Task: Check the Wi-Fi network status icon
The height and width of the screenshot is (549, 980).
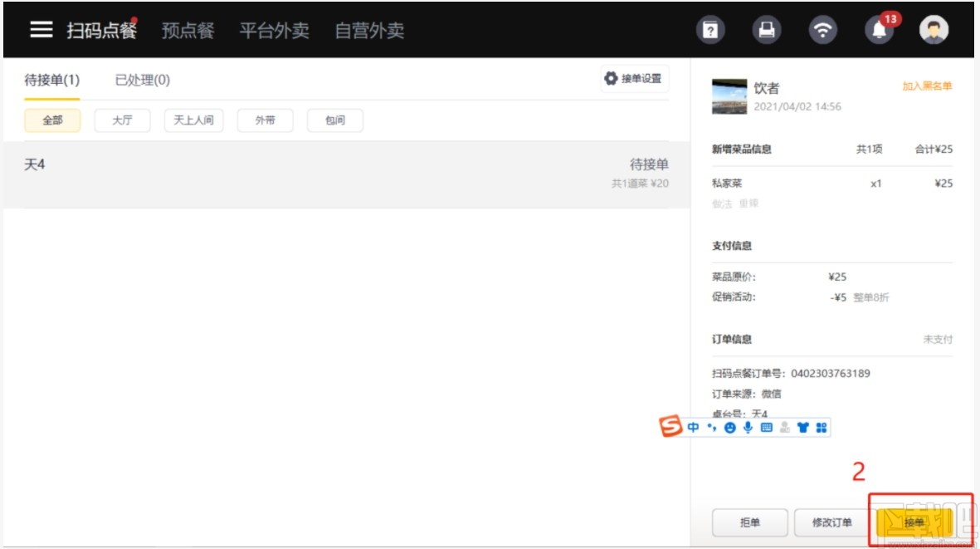Action: (822, 29)
